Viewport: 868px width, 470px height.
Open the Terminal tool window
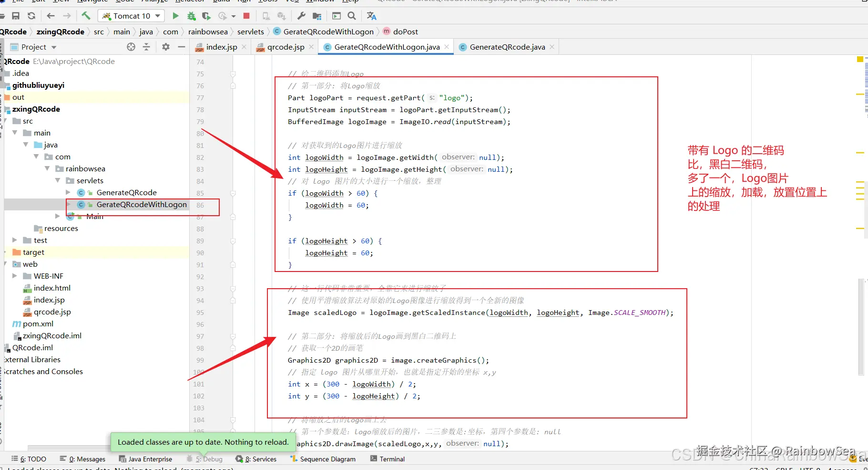(388, 459)
